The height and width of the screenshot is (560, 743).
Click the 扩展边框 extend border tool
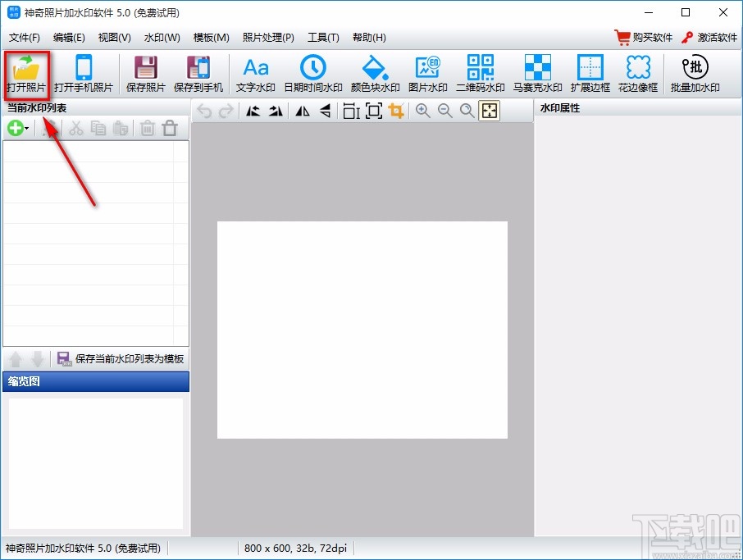click(x=590, y=74)
